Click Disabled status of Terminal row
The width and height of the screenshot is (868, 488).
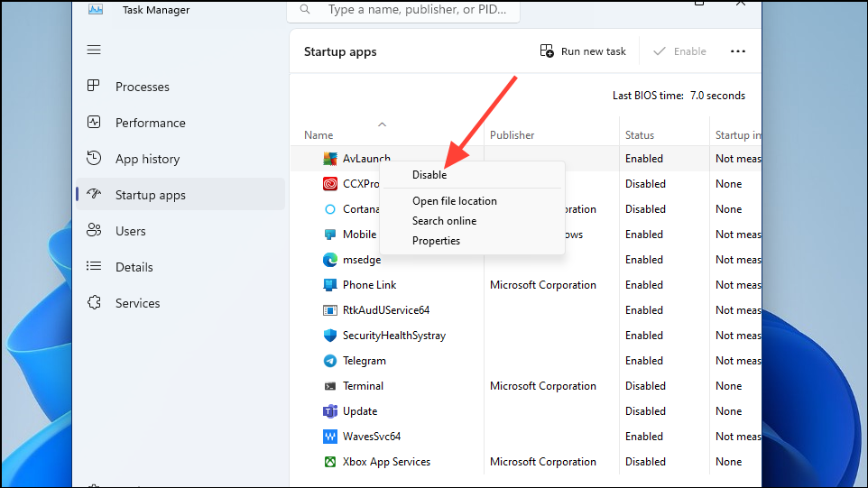pyautogui.click(x=645, y=386)
